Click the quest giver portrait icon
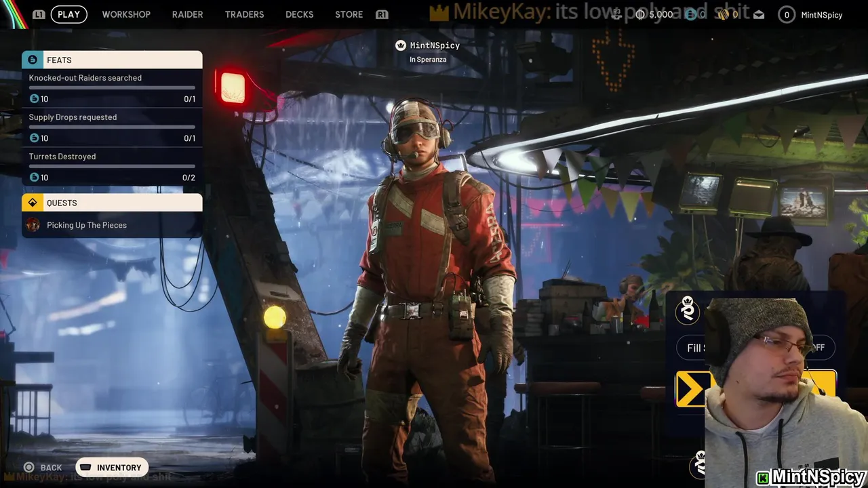The width and height of the screenshot is (868, 488). [x=33, y=225]
